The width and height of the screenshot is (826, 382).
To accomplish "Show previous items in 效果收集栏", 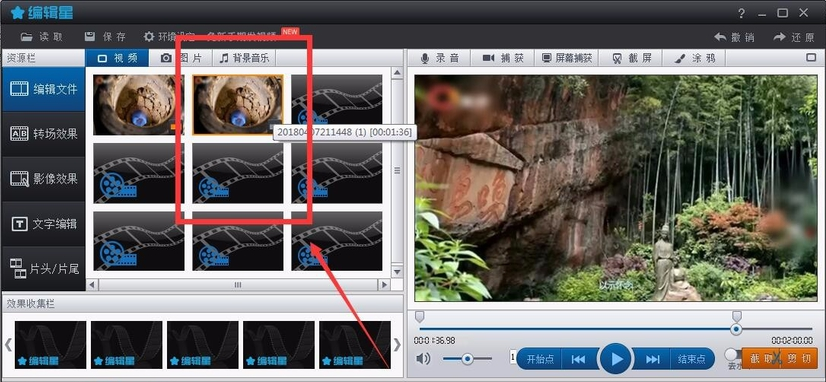I will 8,345.
